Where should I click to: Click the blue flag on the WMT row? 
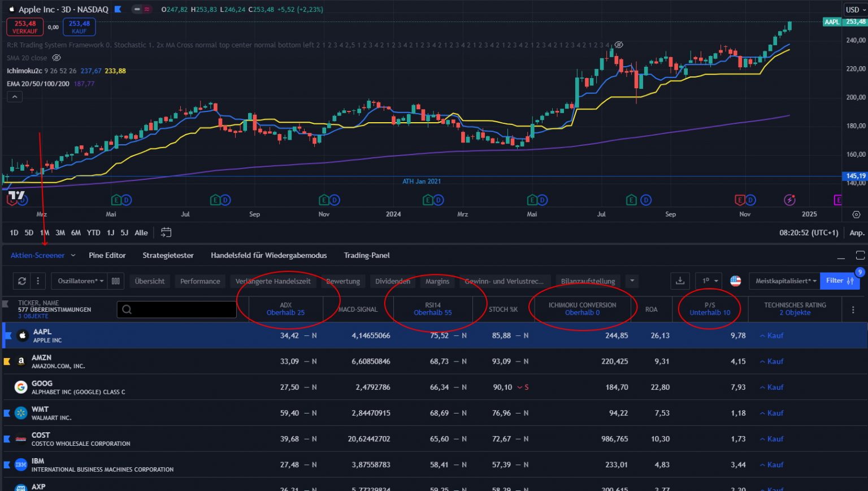pos(7,413)
